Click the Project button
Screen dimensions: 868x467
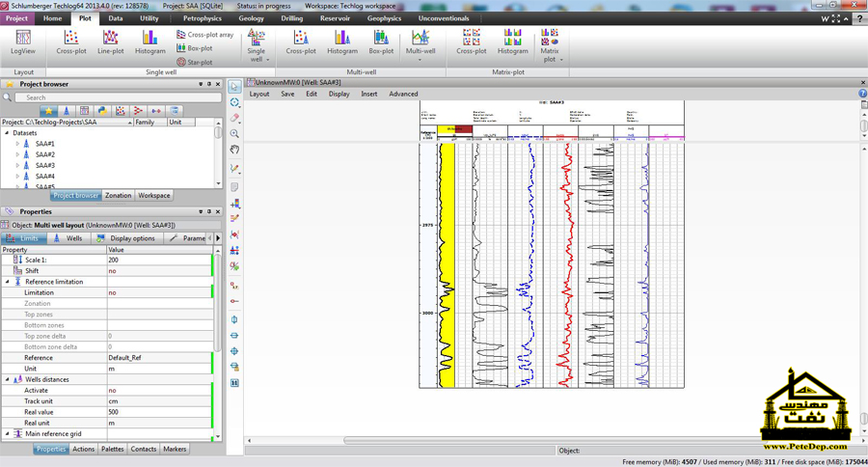tap(16, 18)
